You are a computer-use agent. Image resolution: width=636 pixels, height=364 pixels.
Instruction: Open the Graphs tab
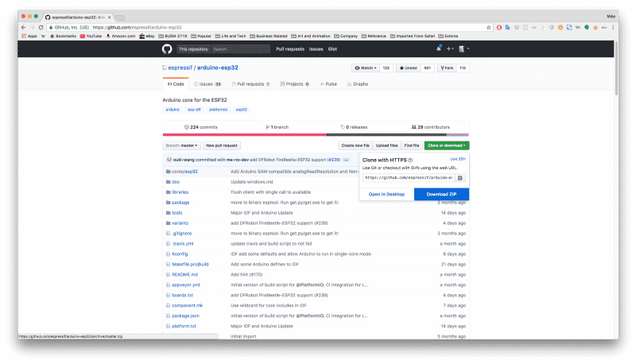(357, 84)
